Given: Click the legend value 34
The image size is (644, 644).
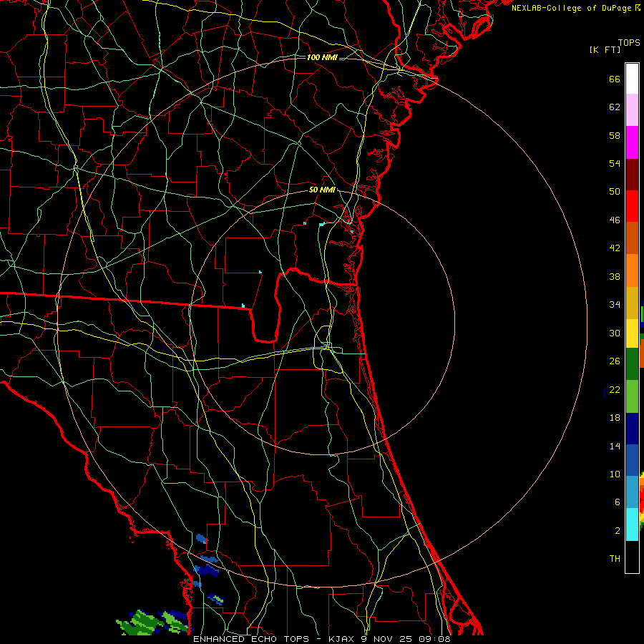Looking at the screenshot, I should [615, 305].
